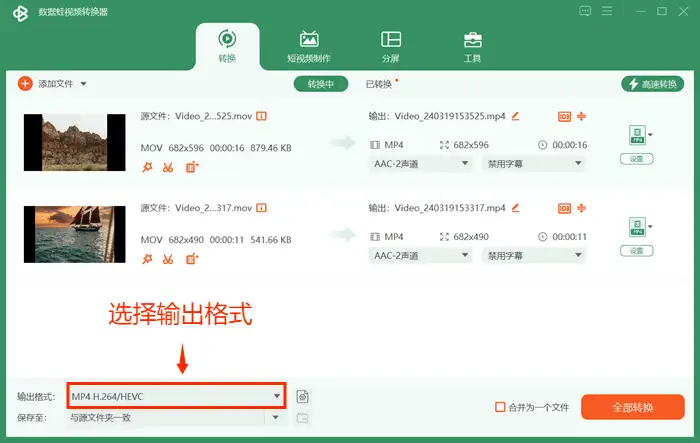
Task: Open the effects wand for Video_2...317.mov
Action: [147, 259]
